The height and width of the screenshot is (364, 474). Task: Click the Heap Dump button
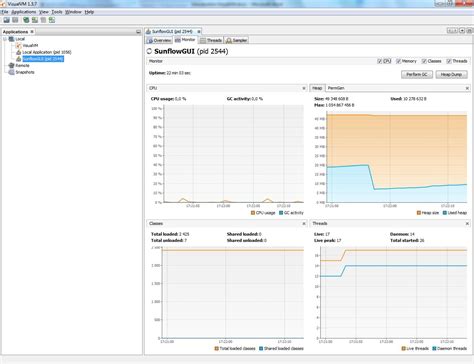(451, 74)
